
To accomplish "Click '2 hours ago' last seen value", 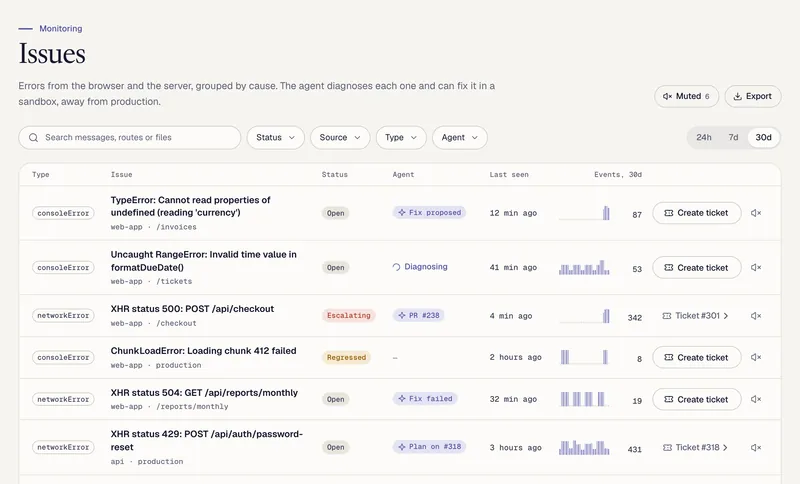I will tap(515, 358).
